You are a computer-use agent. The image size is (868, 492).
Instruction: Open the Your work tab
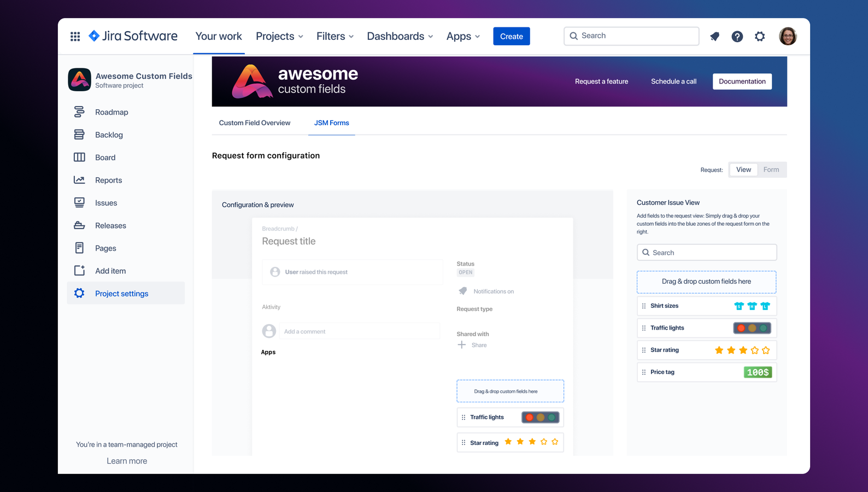point(219,36)
